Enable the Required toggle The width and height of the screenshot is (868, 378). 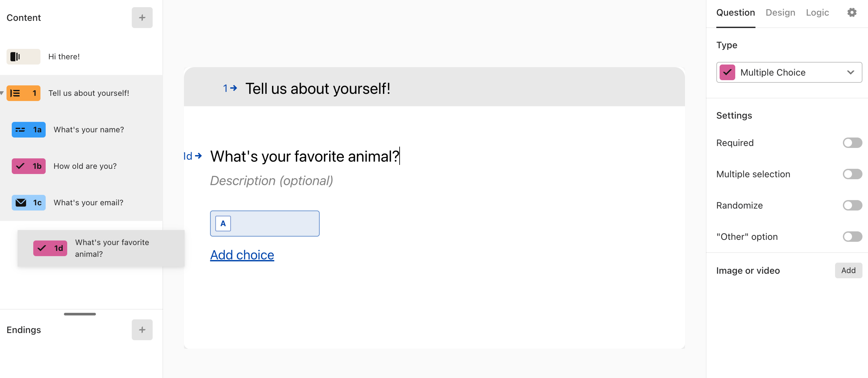point(852,143)
